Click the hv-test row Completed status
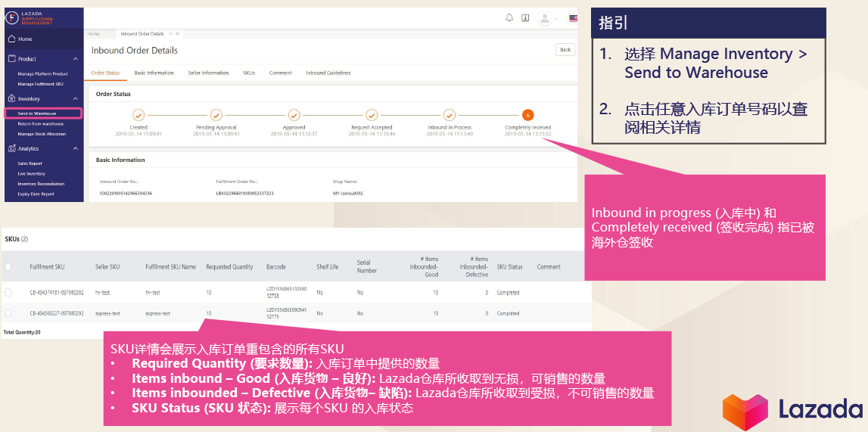868x432 pixels. point(508,293)
